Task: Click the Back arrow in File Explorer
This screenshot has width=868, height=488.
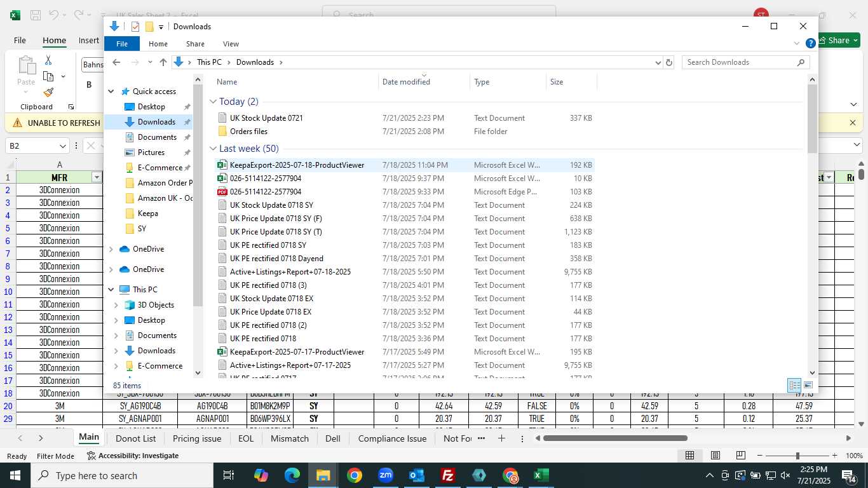Action: click(x=116, y=62)
